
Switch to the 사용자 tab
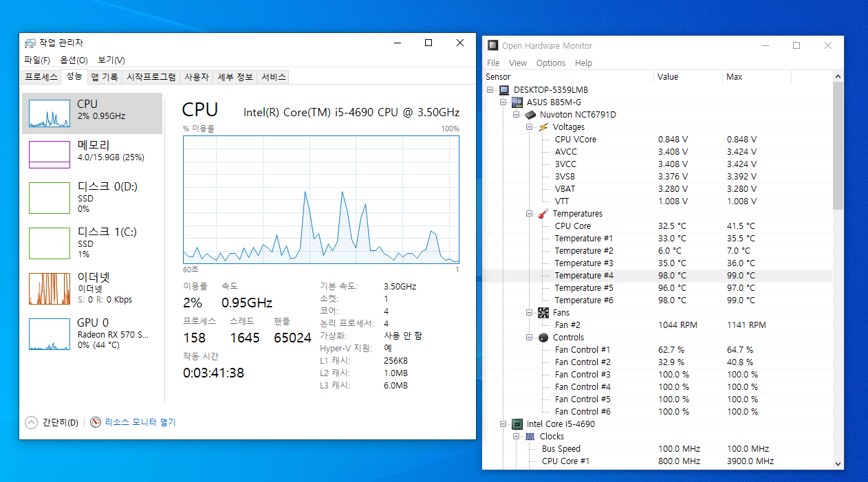coord(197,77)
